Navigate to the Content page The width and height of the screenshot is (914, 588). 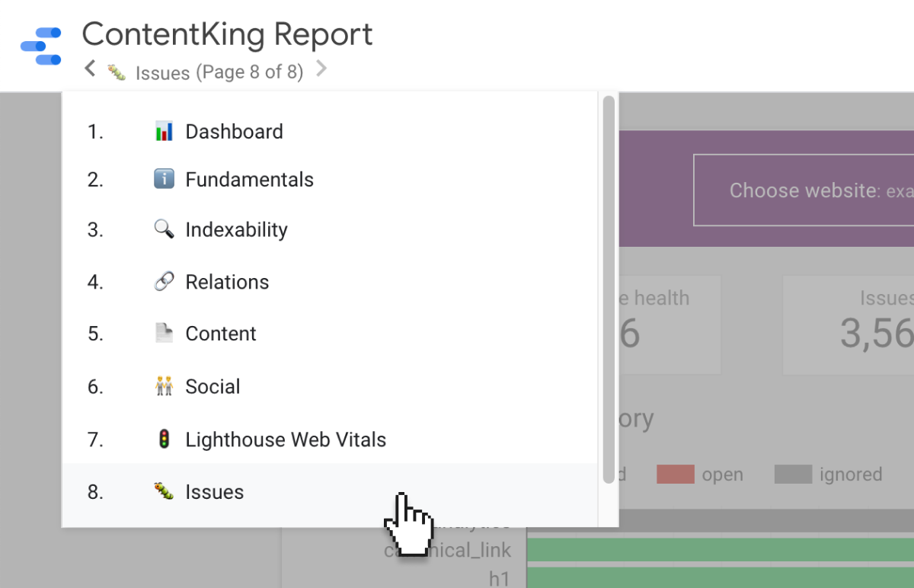tap(330, 334)
